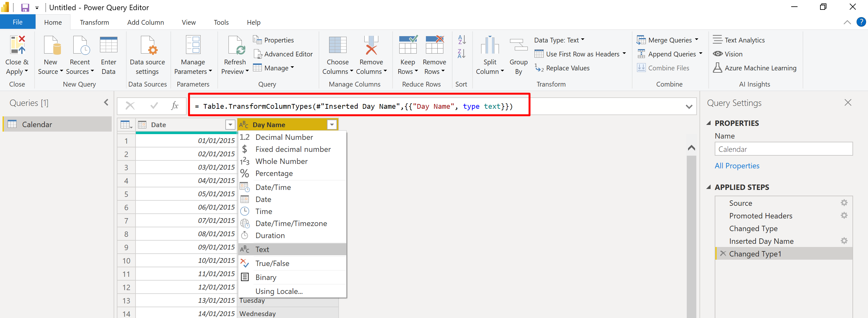This screenshot has width=868, height=318.
Task: Switch to the View tab
Action: [x=189, y=22]
